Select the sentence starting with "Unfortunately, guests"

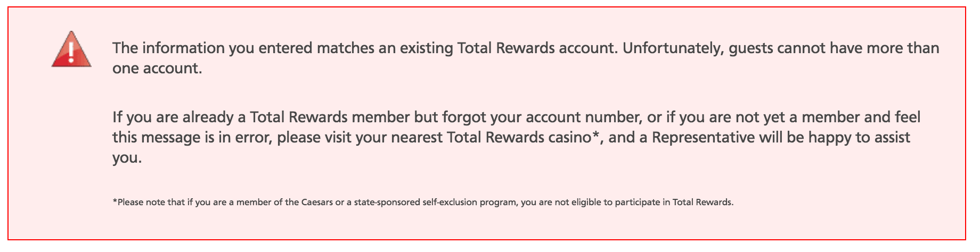pyautogui.click(x=780, y=48)
